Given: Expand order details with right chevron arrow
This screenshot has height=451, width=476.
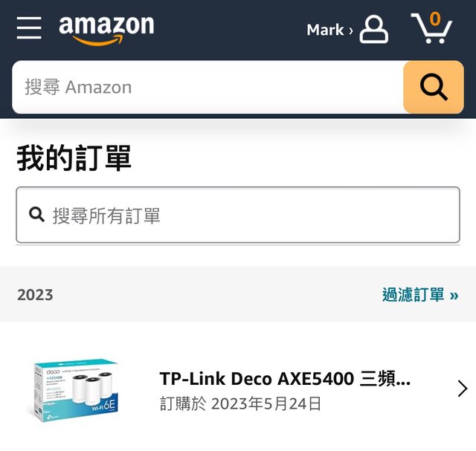Looking at the screenshot, I should tap(463, 389).
